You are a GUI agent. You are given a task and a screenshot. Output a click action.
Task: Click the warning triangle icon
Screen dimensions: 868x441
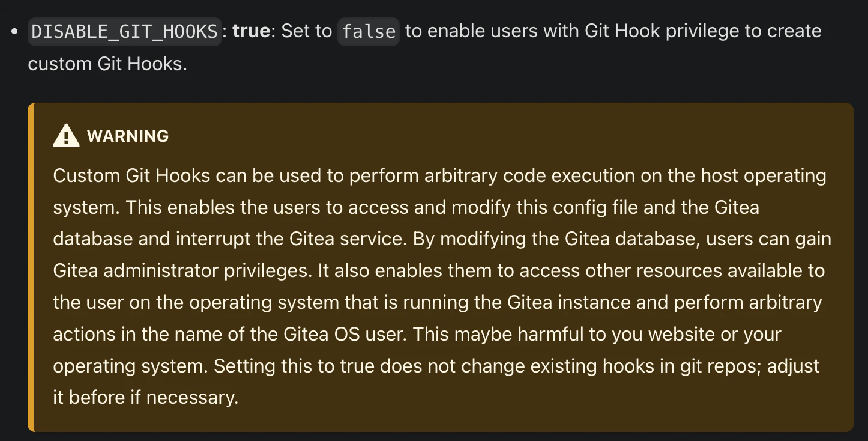click(66, 136)
